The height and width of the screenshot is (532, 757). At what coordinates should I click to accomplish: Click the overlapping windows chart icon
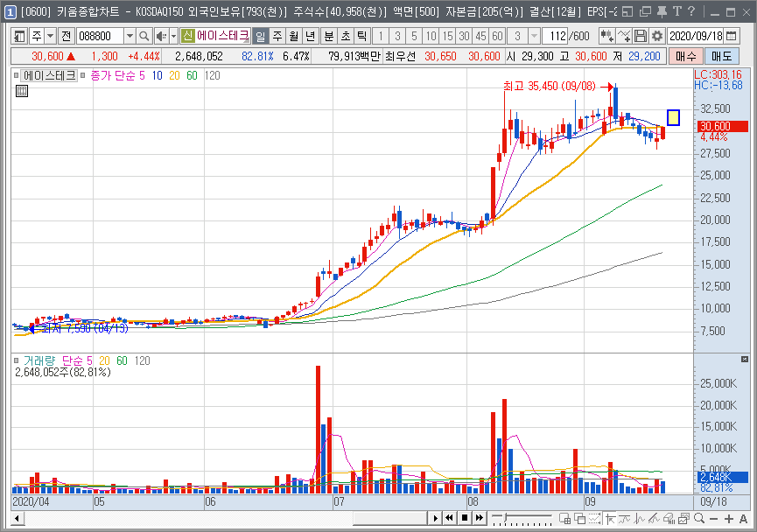tap(579, 519)
